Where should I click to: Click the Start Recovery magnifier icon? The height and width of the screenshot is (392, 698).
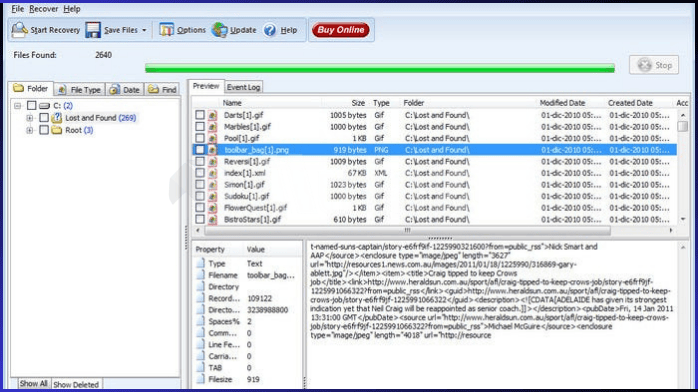pos(20,30)
